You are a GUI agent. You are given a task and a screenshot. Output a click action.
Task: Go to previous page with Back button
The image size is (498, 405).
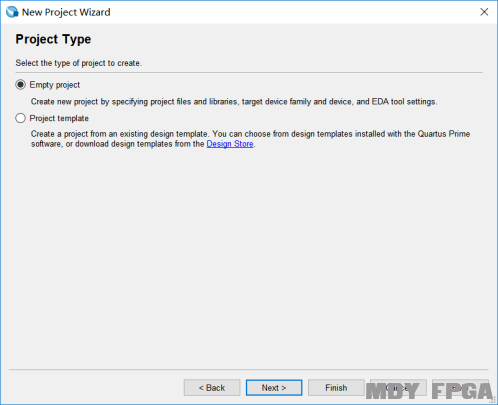point(212,388)
